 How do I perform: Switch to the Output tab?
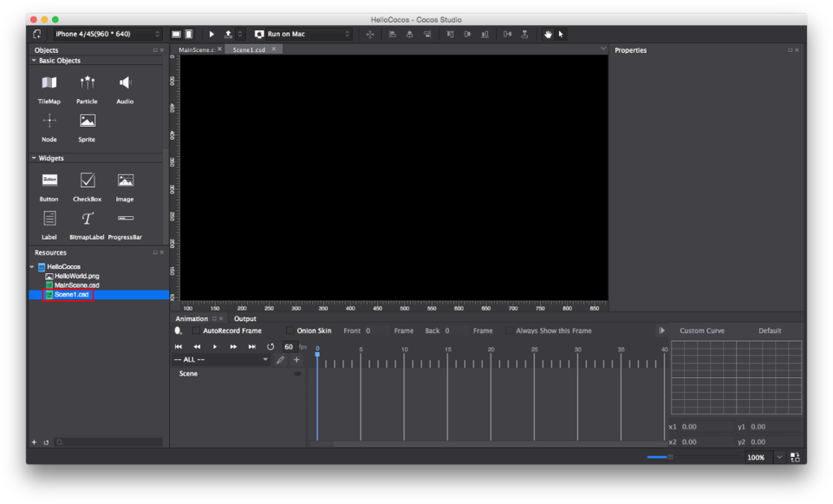pyautogui.click(x=245, y=319)
